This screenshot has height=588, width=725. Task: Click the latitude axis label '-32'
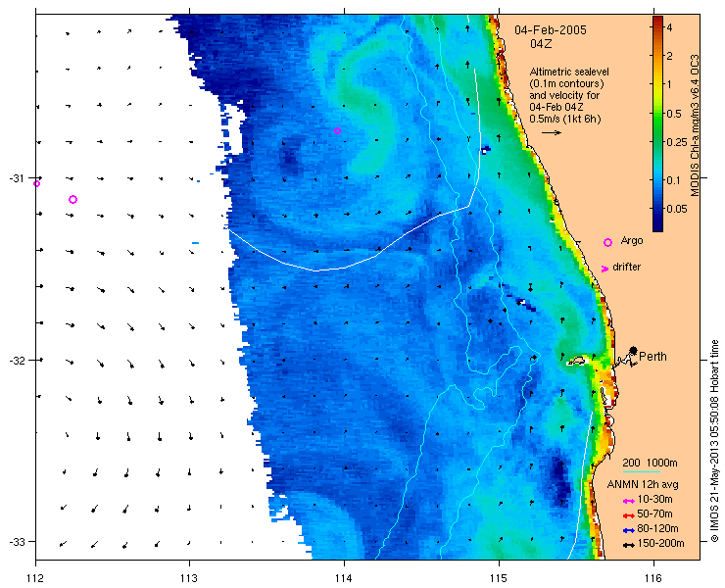point(19,360)
